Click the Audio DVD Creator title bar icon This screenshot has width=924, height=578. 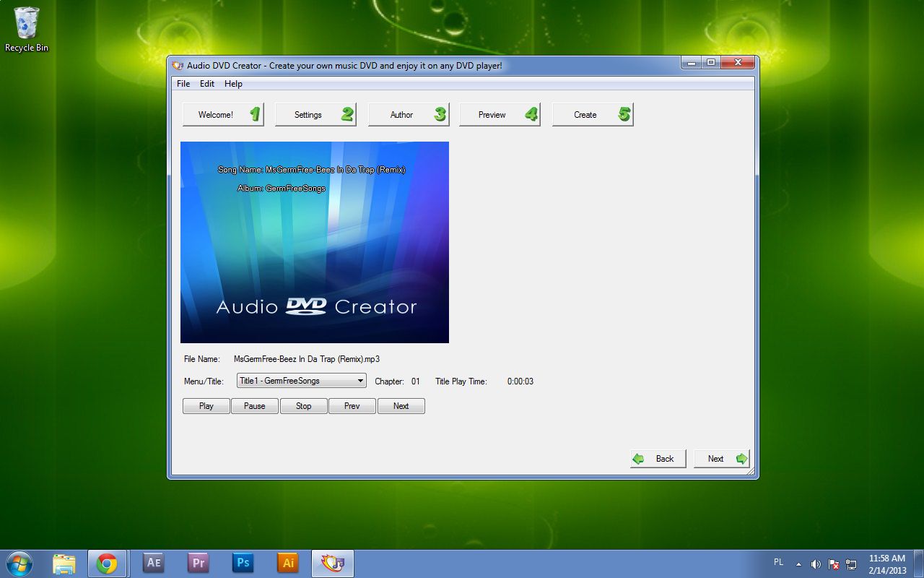tap(178, 65)
